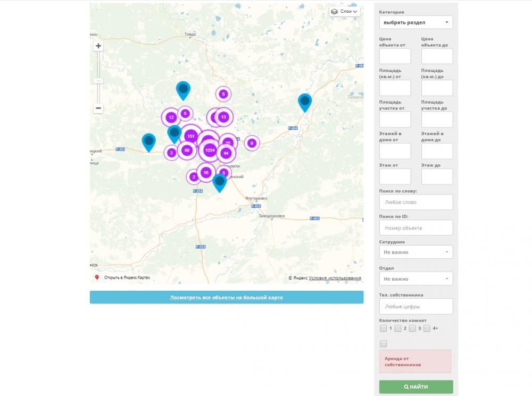Screen dimensions: 532x396
Task: Open the Слои map layers menu
Action: pos(344,11)
